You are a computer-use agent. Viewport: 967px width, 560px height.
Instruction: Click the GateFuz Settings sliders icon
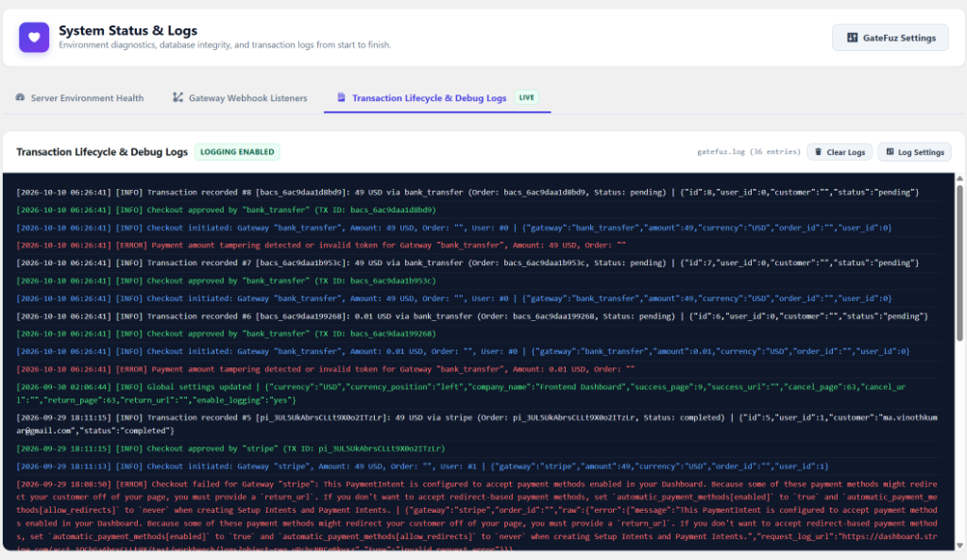[853, 38]
